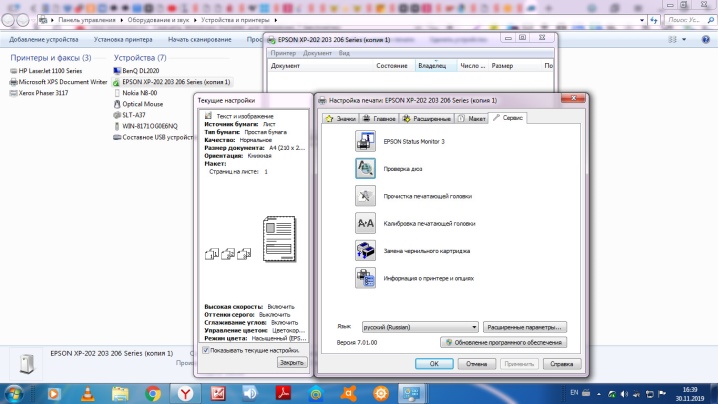Click Закрыть in Текущие настройки panel
The image size is (718, 404).
click(291, 362)
